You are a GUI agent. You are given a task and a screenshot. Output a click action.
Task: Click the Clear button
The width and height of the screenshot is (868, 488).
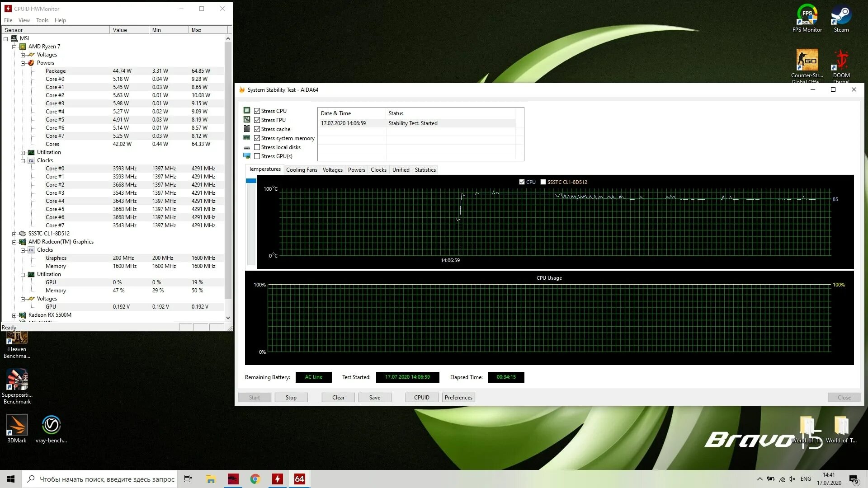(338, 398)
